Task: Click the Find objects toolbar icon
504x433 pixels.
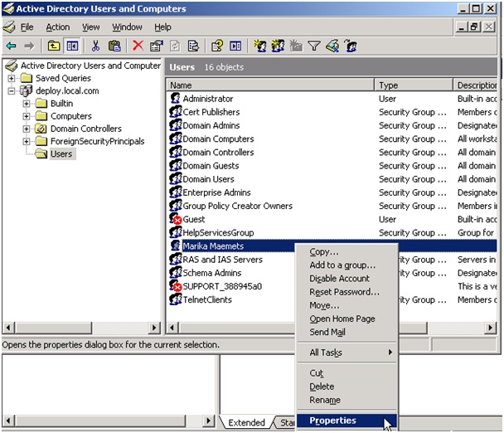Action: [x=332, y=46]
